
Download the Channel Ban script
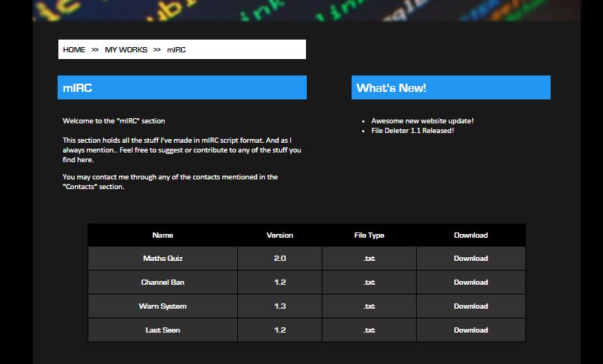pos(471,282)
